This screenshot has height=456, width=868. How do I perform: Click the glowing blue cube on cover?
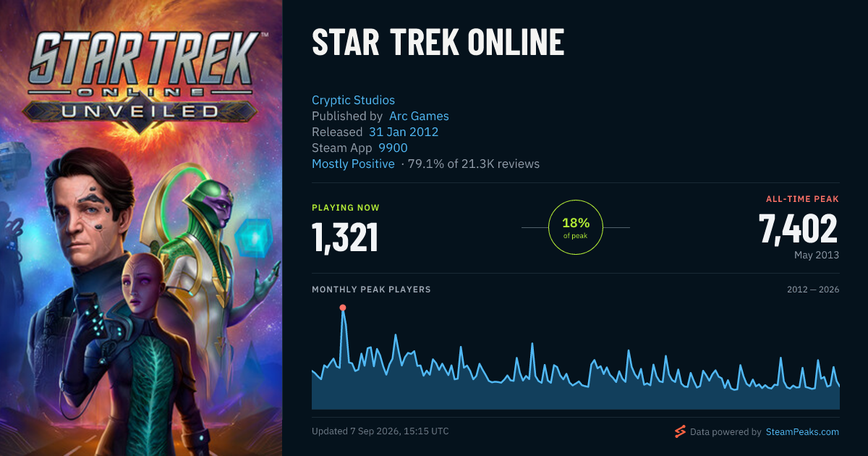coord(253,236)
